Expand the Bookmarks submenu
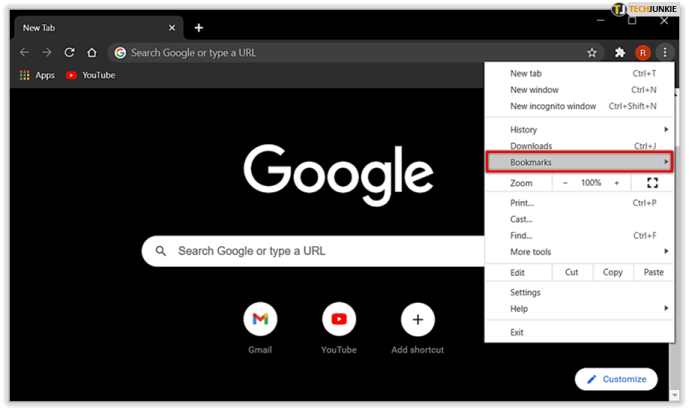This screenshot has height=411, width=689. tap(579, 162)
